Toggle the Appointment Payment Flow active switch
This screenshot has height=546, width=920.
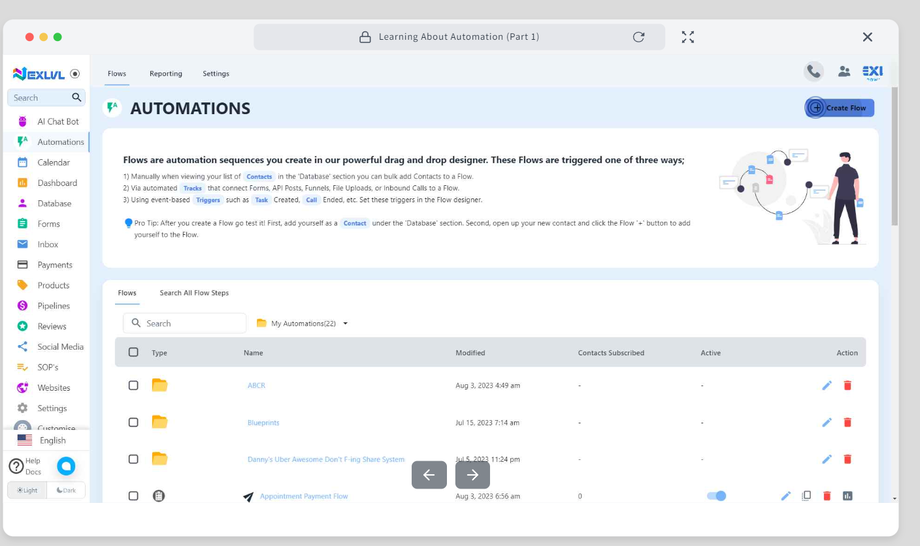coord(716,496)
